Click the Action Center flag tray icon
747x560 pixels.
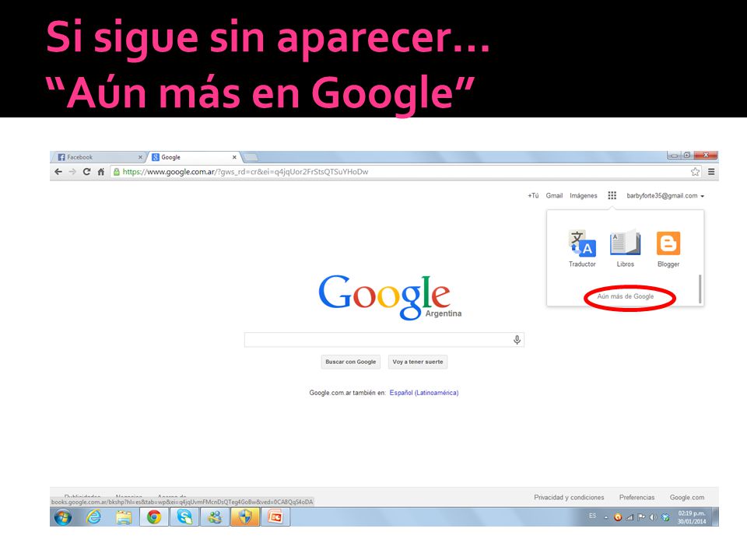coord(641,517)
